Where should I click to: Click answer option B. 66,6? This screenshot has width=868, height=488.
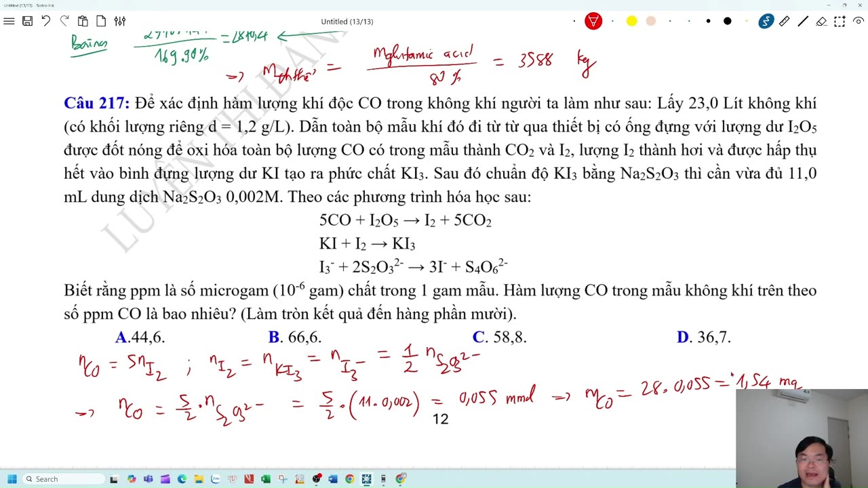[x=295, y=337]
